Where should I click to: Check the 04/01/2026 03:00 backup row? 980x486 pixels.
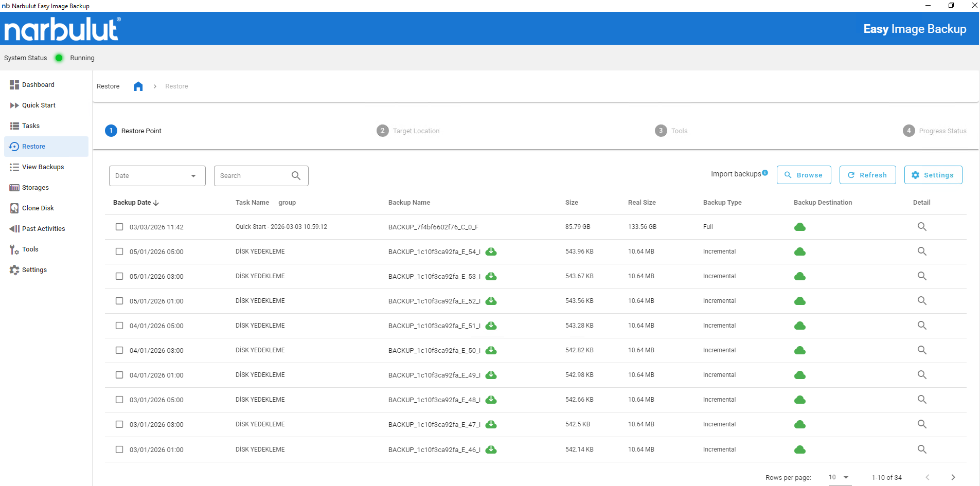119,350
